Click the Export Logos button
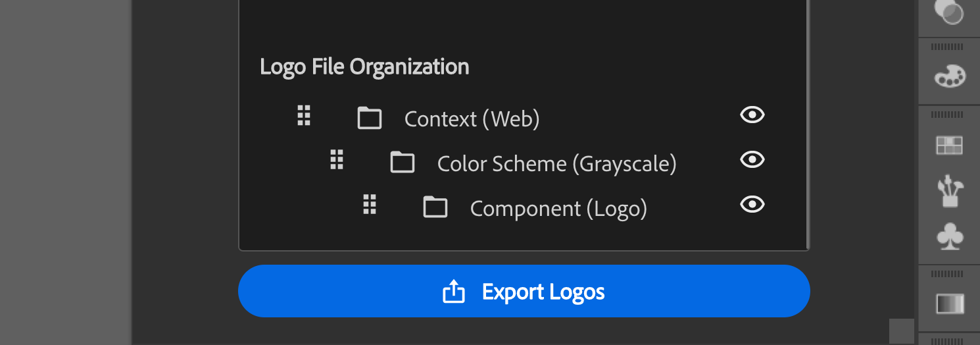This screenshot has height=345, width=980. pos(524,291)
